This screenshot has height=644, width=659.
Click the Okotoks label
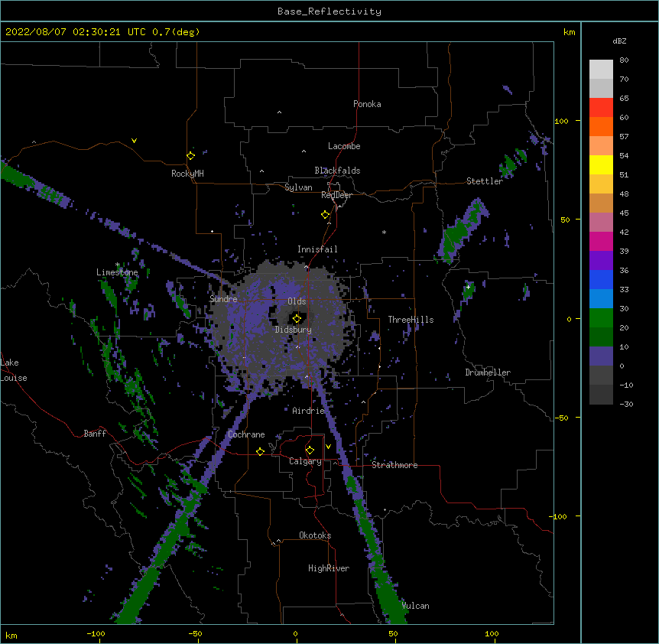coord(315,535)
